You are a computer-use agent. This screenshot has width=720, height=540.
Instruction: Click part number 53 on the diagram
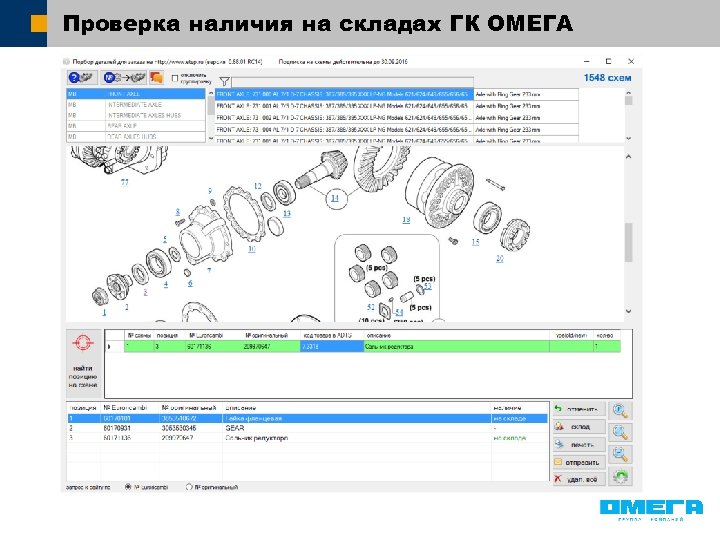coord(428,286)
